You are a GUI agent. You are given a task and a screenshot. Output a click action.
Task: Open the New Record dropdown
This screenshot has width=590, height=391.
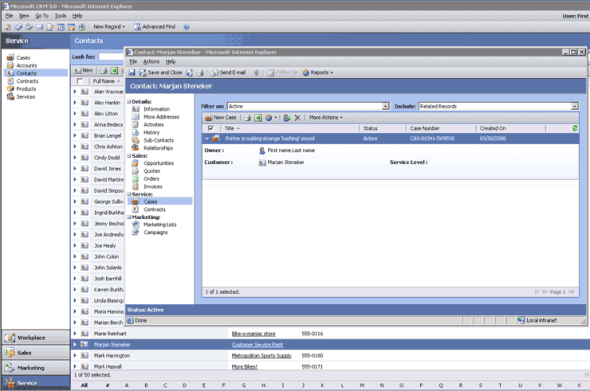109,27
